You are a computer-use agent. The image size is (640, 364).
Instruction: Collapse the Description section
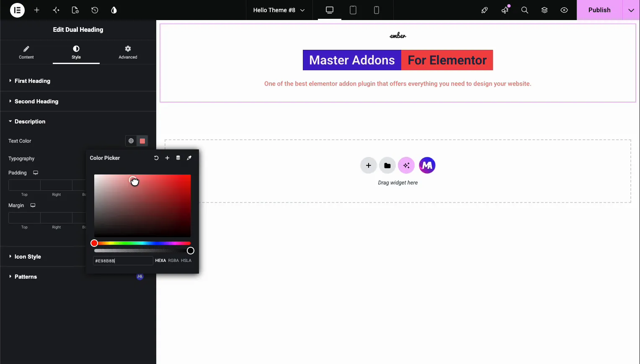pyautogui.click(x=78, y=121)
